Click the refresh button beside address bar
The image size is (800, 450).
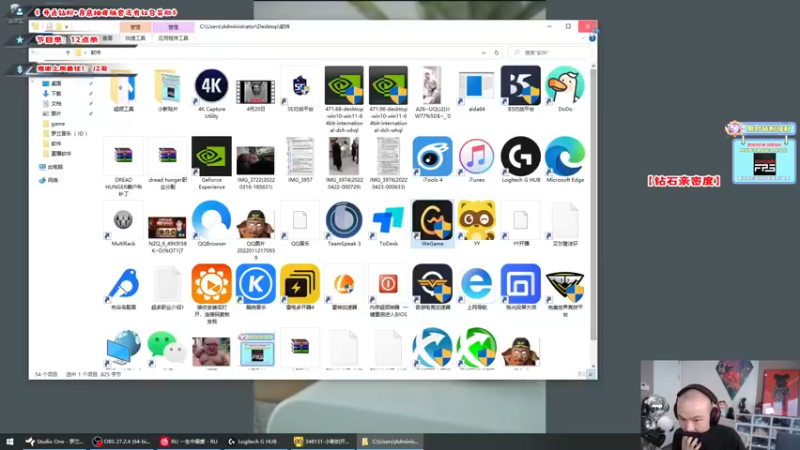coord(496,53)
